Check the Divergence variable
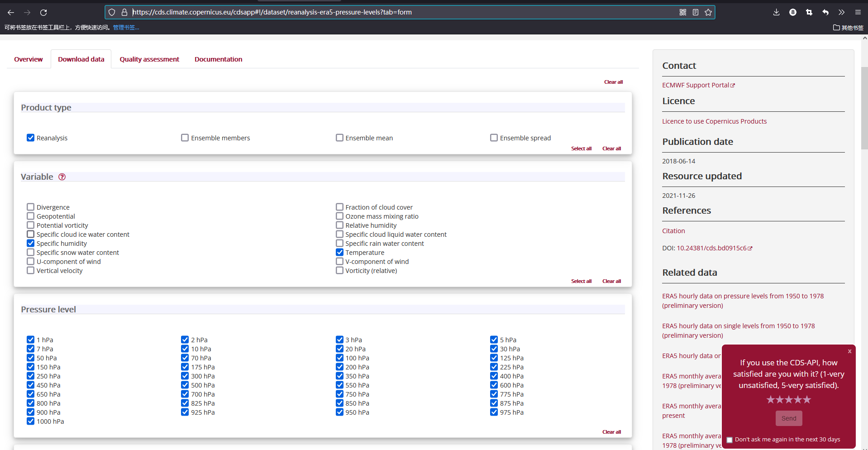Viewport: 868px width, 450px height. 30,207
